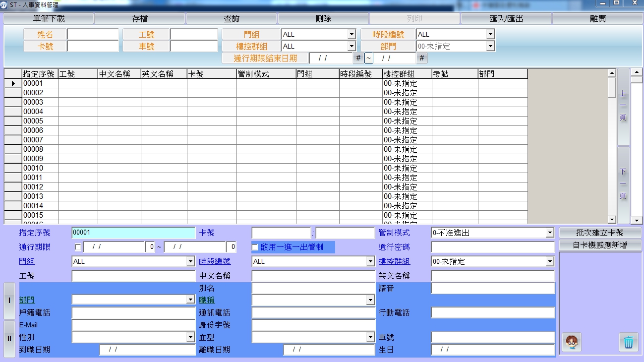Viewport: 644px width, 362px height.
Task: Click the person photo avatar icon
Action: (572, 342)
